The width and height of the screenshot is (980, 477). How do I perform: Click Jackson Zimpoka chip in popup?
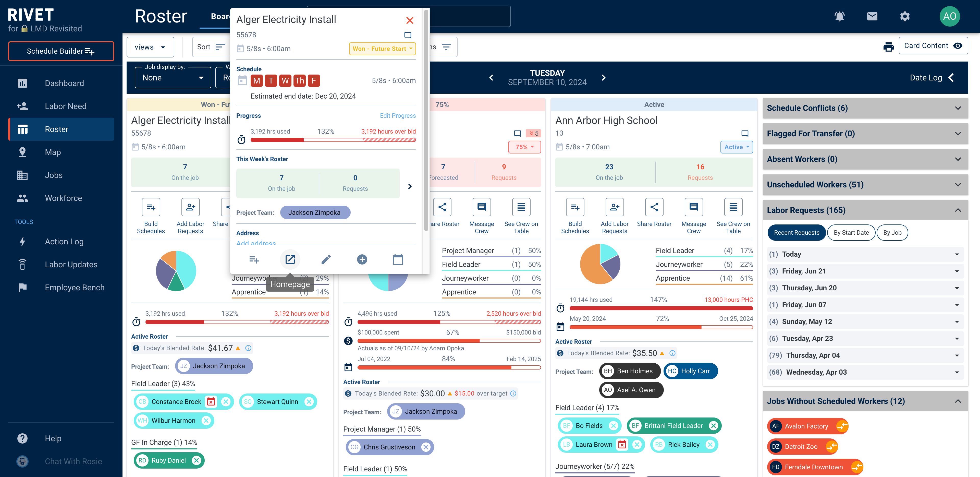tap(315, 212)
